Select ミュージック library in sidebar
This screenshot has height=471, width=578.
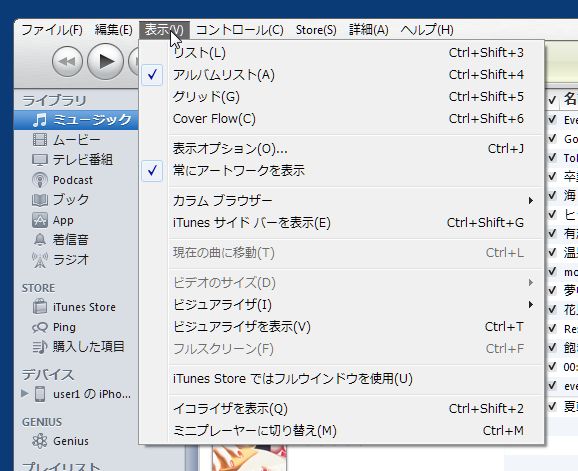(76, 120)
